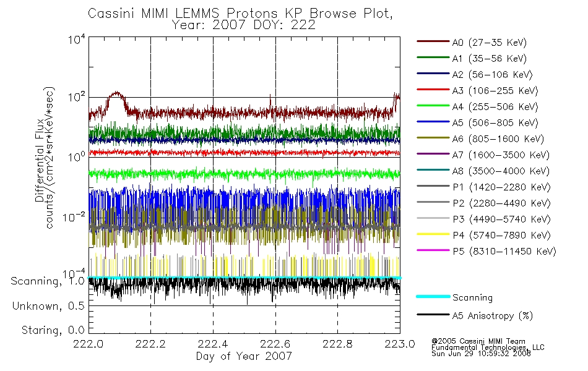Screen dimensions: 588x371
Task: Click the A5 (506-805 KeV) legend label
Action: point(495,123)
